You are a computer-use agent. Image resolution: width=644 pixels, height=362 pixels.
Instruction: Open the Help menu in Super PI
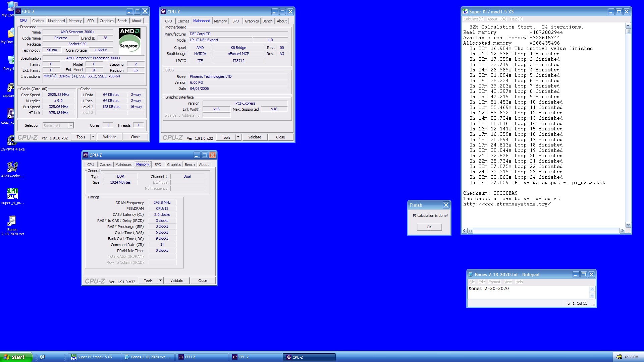pos(516,19)
